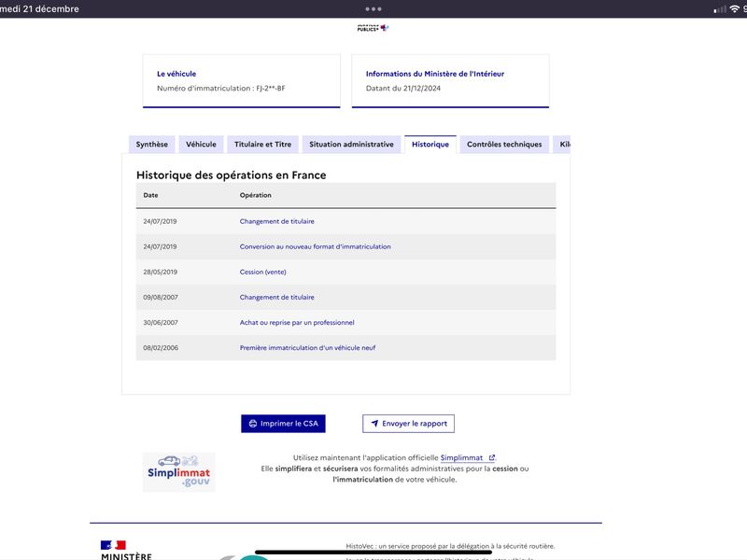Click the Services Publics logo at top
Screen dimensions: 747x560
[x=373, y=28]
